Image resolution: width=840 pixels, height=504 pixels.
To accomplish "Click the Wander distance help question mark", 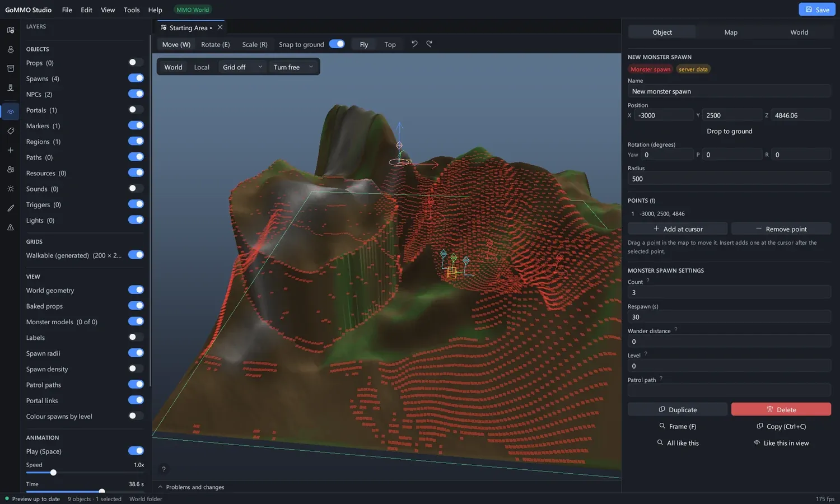I will 676,329.
